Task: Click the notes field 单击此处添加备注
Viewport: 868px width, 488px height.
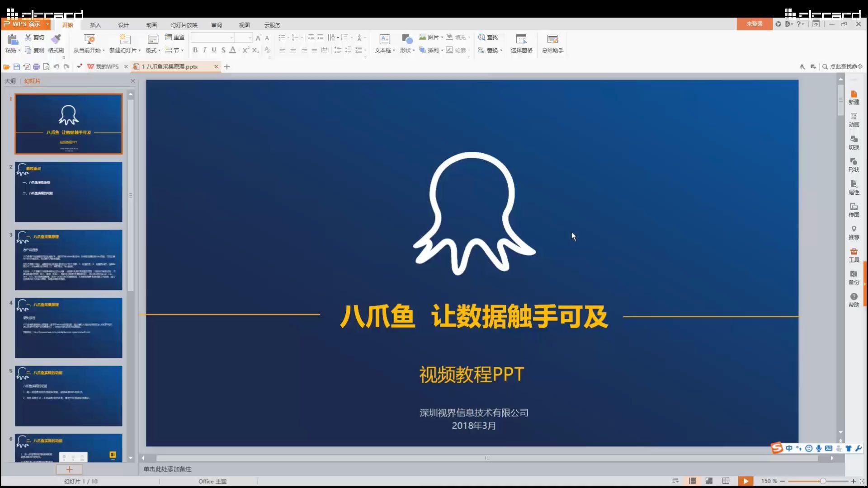Action: coord(168,469)
